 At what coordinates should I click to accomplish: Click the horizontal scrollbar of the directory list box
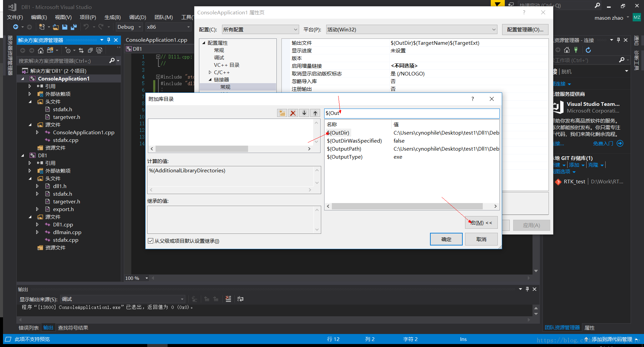230,149
